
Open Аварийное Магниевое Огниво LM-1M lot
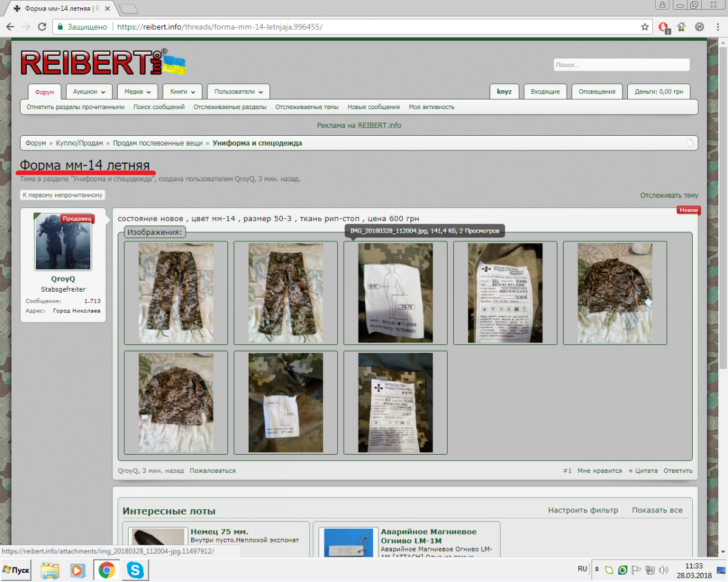(429, 536)
